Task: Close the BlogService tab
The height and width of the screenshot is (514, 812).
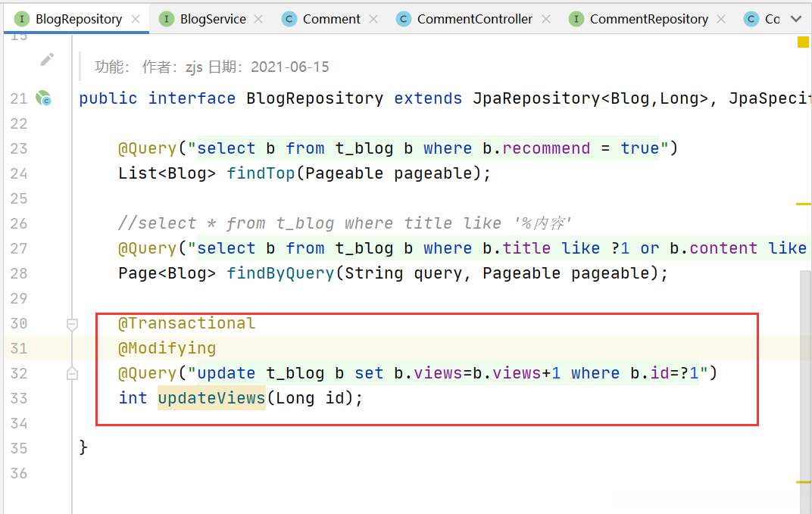Action: pos(258,19)
